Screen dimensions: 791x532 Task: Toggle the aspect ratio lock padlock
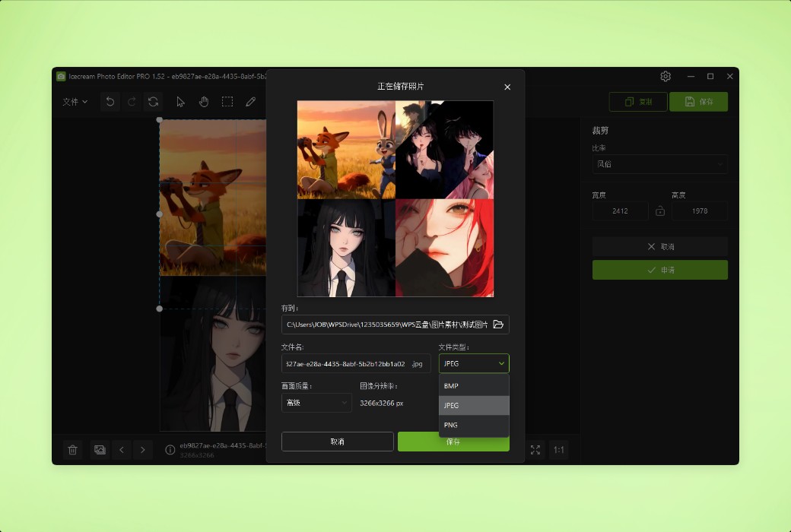click(x=659, y=211)
